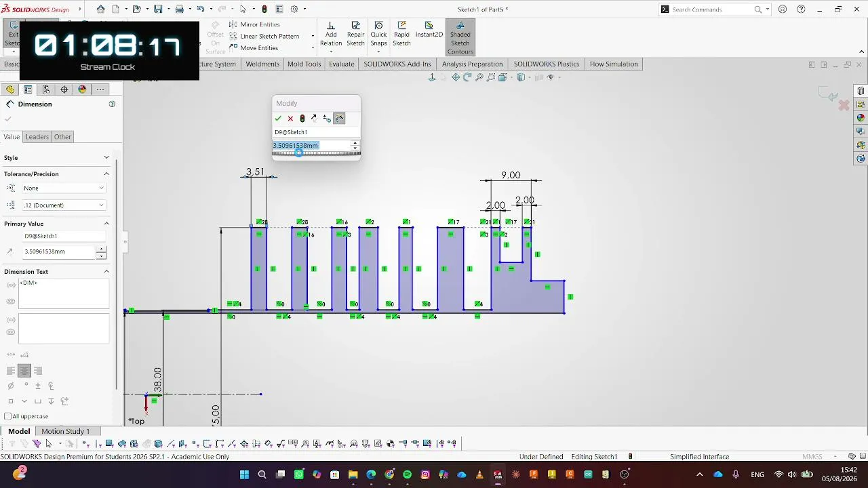Image resolution: width=868 pixels, height=488 pixels.
Task: Click the Home icon in the top toolbar
Action: click(101, 9)
